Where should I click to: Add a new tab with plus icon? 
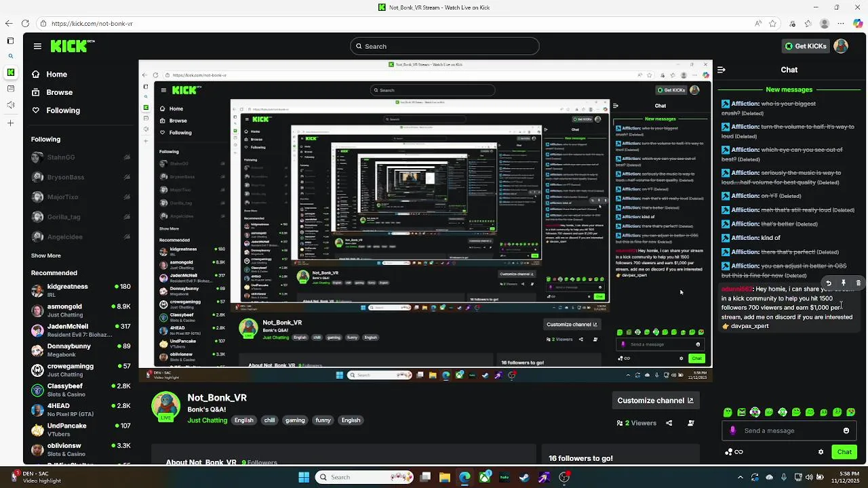(10, 123)
